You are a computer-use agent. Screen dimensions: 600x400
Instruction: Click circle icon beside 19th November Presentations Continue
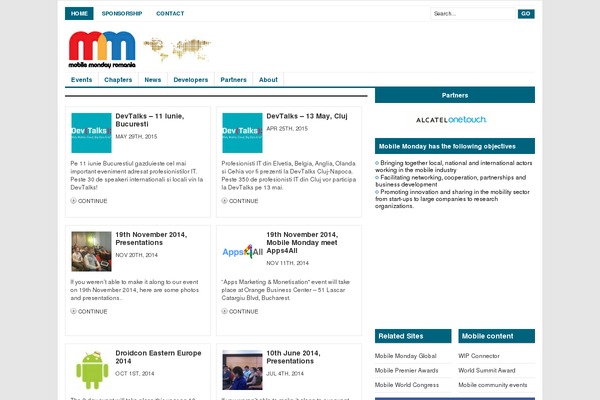(73, 311)
